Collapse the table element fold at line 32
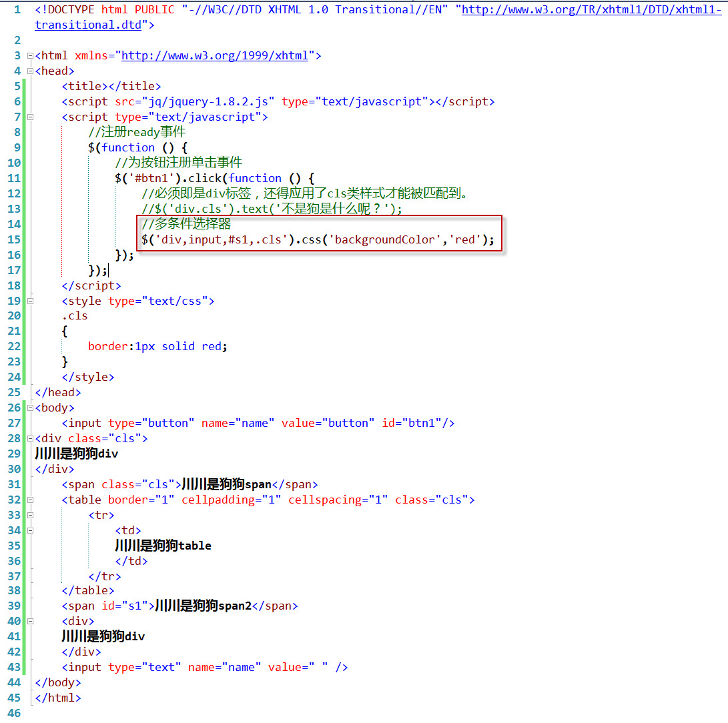 tap(30, 499)
